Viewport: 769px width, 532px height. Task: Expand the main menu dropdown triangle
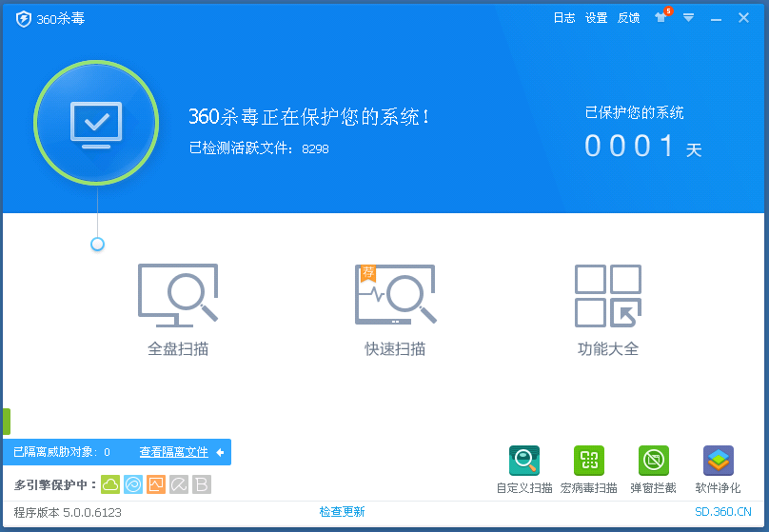click(688, 18)
